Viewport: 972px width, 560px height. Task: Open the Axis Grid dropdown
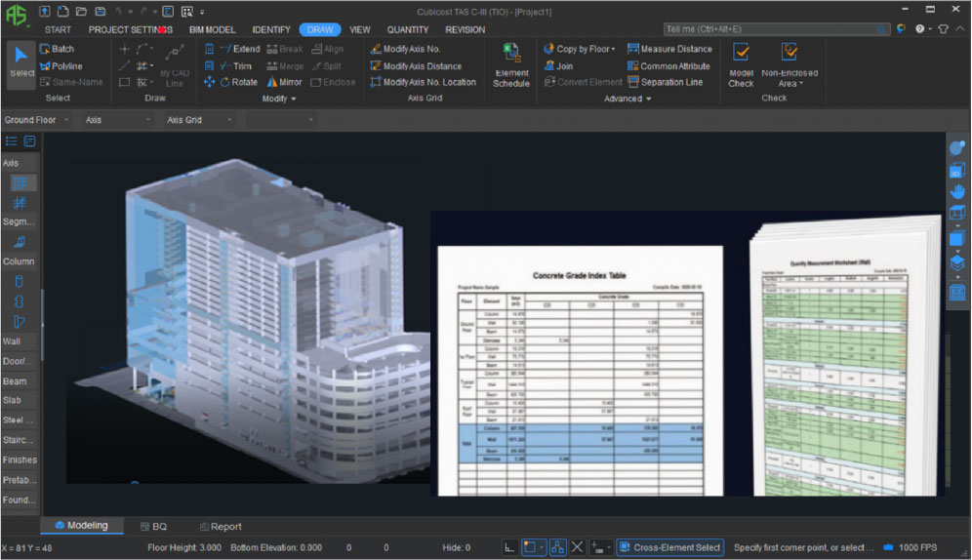(200, 120)
